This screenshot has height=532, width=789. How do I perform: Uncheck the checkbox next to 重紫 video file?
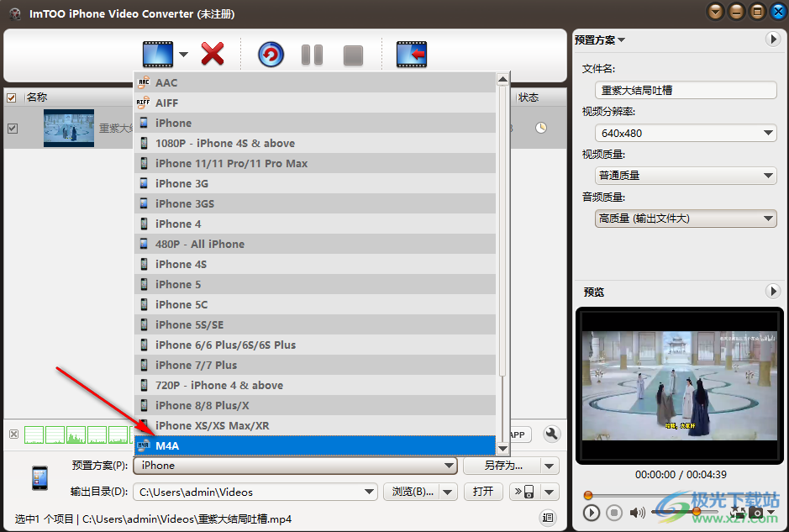coord(12,129)
